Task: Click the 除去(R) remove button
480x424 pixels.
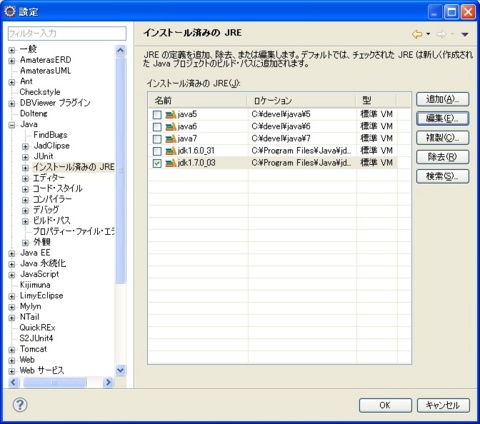Action: pos(442,157)
